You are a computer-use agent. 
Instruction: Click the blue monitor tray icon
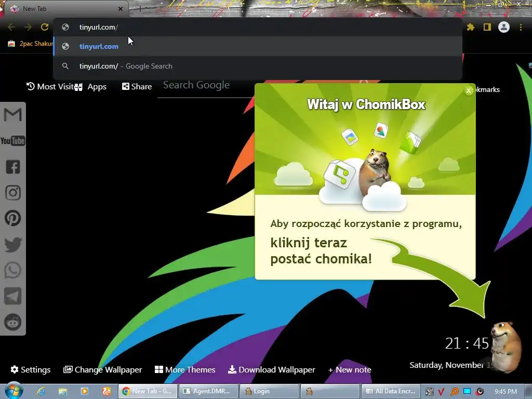click(467, 391)
